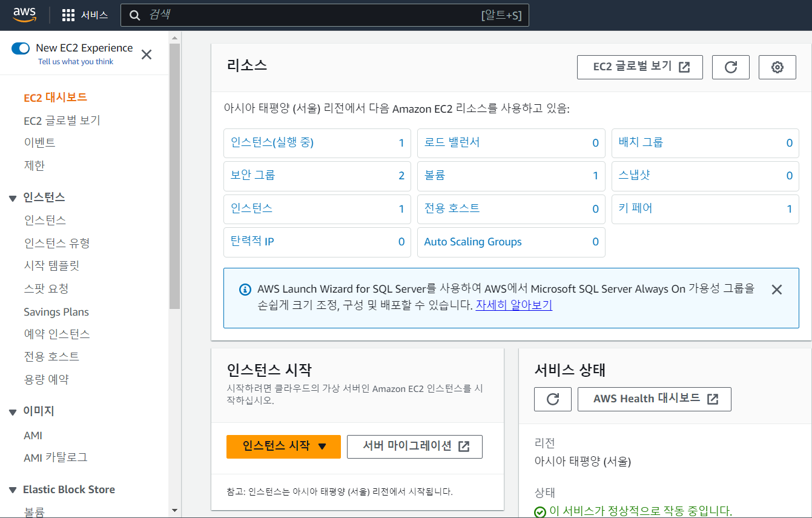The height and width of the screenshot is (518, 812).
Task: Open the 자세히 알아보기 link
Action: pyautogui.click(x=514, y=305)
